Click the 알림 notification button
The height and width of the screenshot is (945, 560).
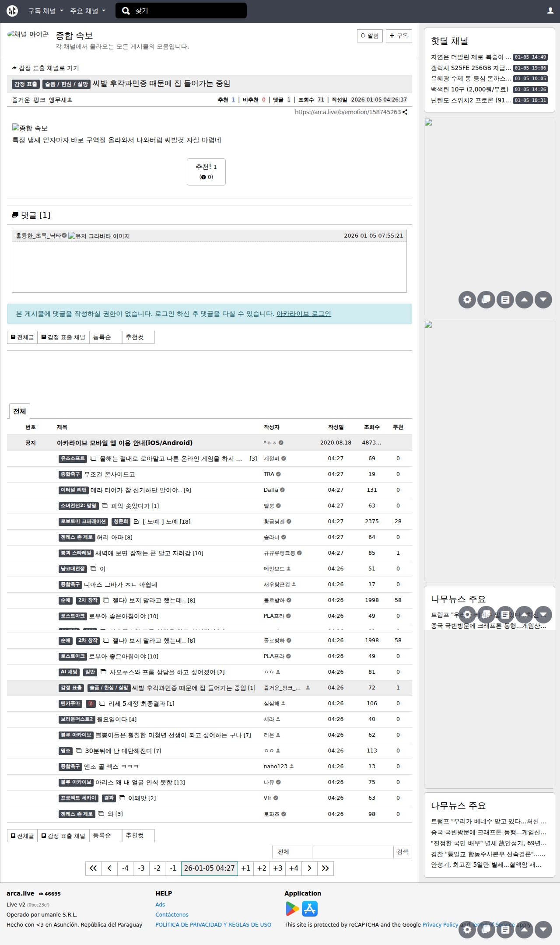(370, 36)
